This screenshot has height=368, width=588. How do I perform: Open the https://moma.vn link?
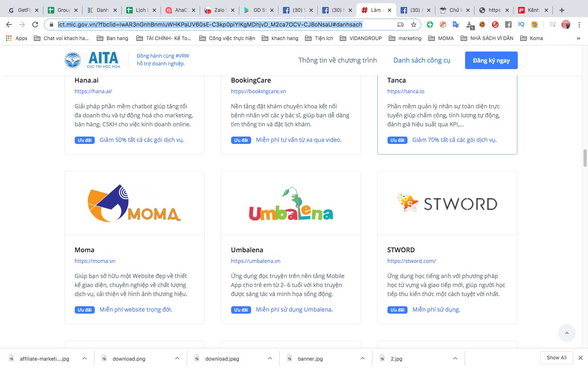click(95, 261)
